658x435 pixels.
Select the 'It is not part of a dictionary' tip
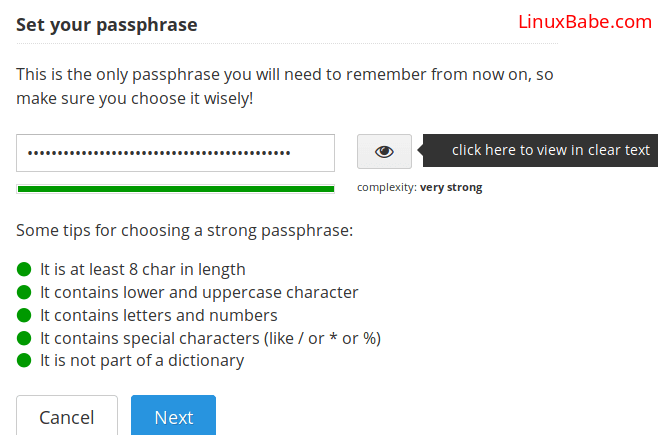142,360
